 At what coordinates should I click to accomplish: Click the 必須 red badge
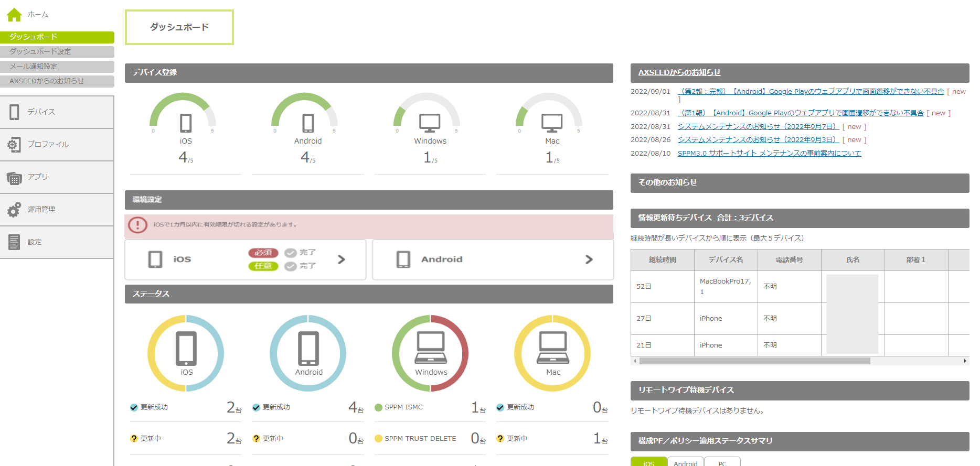pos(263,253)
